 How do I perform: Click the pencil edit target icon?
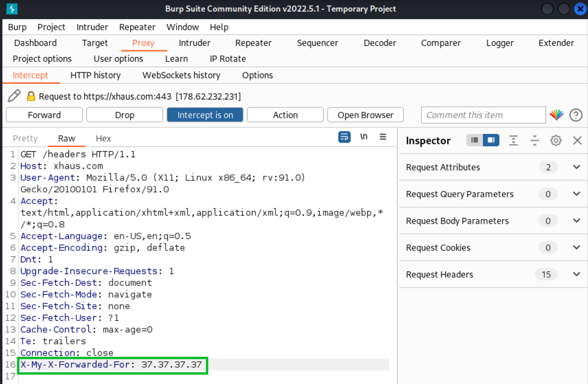[x=14, y=96]
